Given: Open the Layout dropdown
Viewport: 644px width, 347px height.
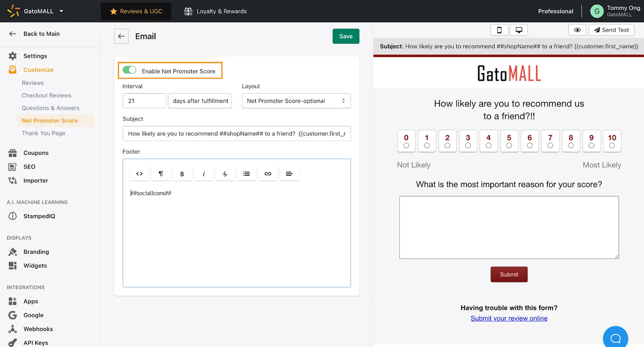Looking at the screenshot, I should click(296, 101).
